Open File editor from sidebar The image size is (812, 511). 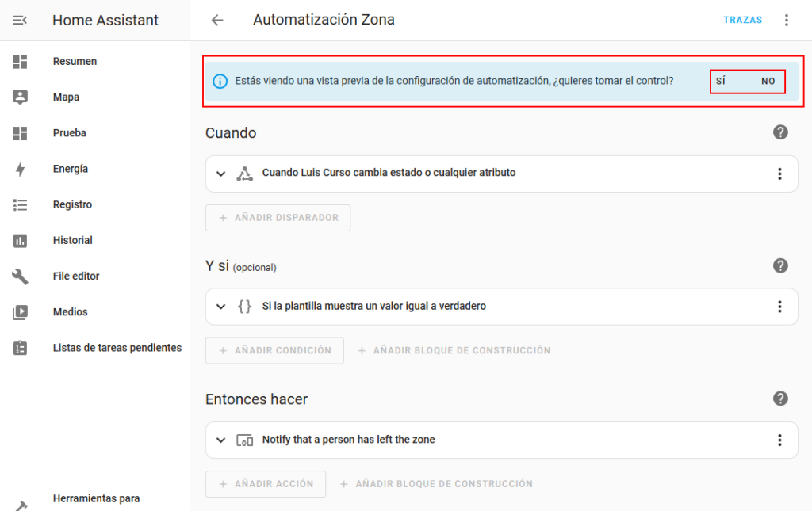point(75,276)
